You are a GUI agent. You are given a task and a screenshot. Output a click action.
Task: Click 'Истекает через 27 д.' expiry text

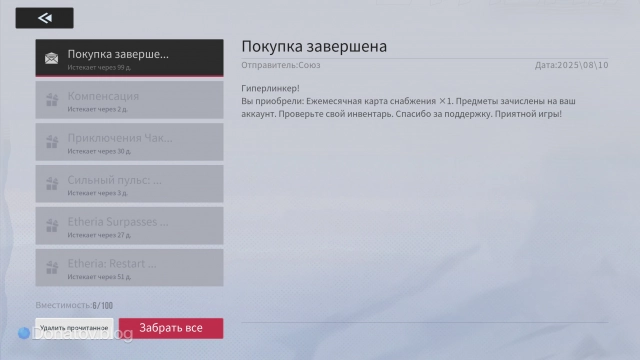click(99, 235)
